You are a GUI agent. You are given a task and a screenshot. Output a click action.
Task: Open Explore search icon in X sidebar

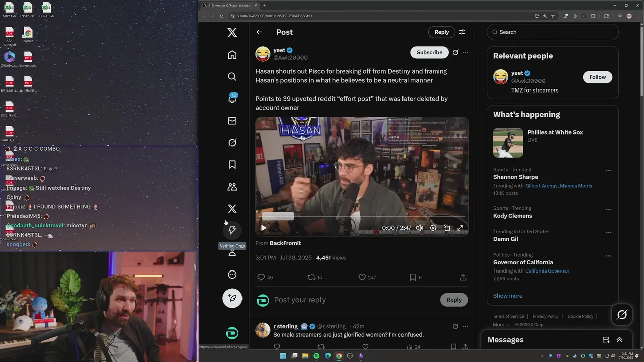(x=232, y=76)
